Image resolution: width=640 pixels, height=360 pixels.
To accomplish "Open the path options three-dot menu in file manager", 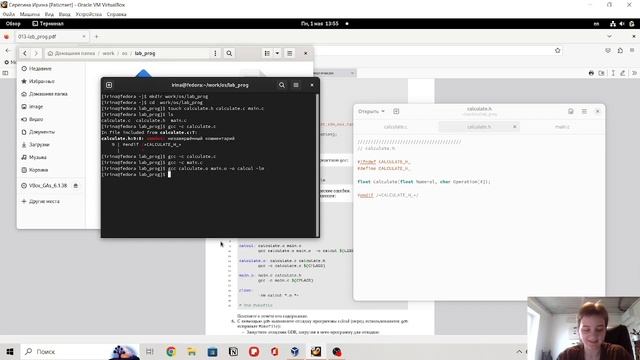I will pos(215,53).
